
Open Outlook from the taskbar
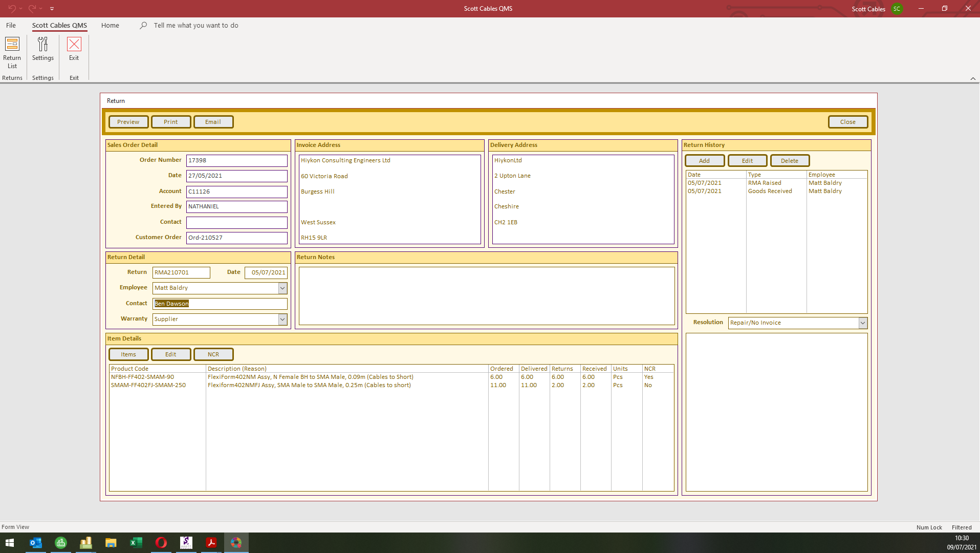click(35, 543)
